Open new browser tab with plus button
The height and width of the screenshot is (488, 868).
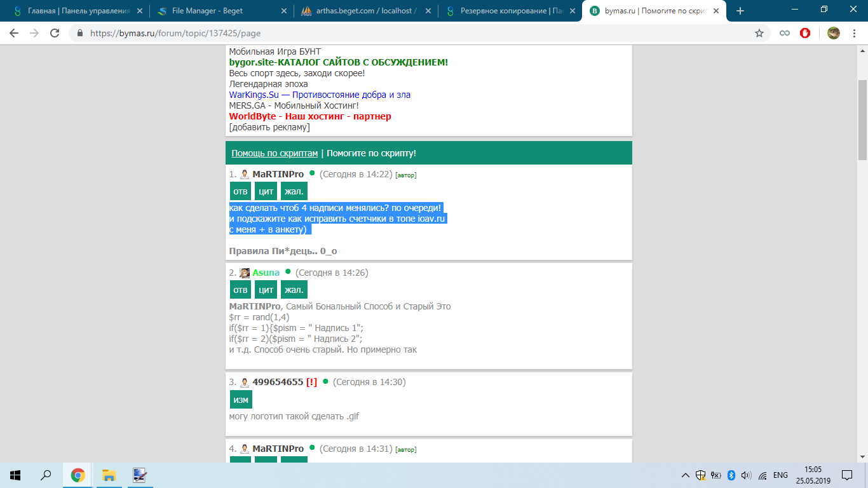tap(740, 11)
